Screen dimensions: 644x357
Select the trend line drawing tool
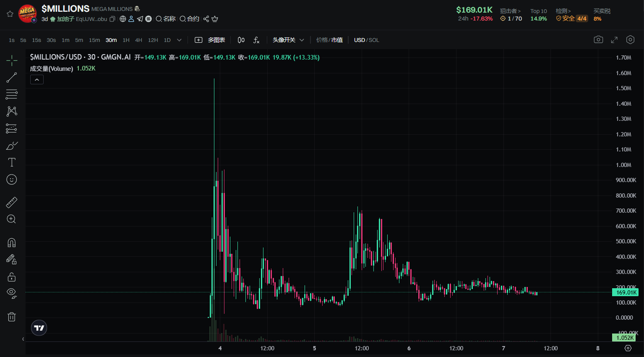[12, 77]
